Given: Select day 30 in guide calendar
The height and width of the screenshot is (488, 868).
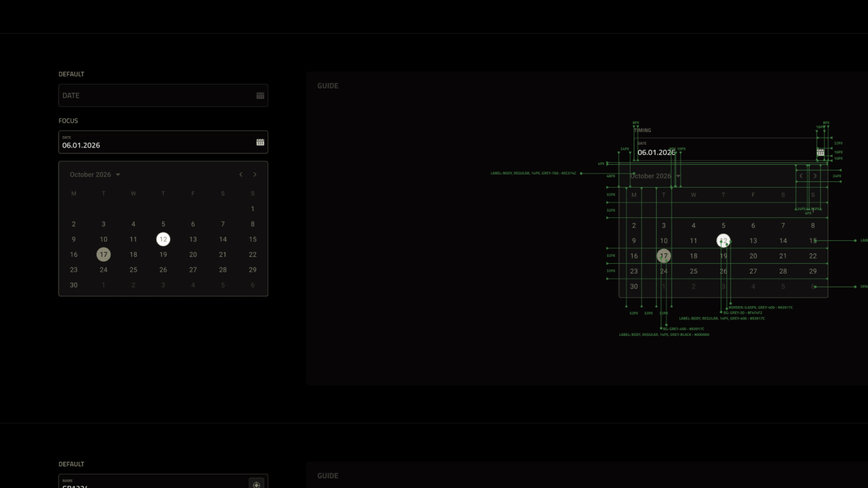Looking at the screenshot, I should pos(634,287).
